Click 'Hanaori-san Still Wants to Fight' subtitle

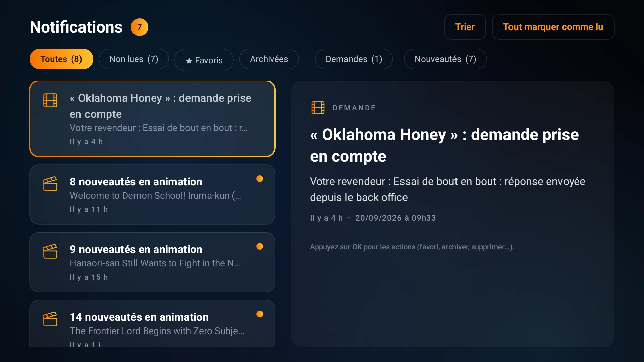click(155, 263)
